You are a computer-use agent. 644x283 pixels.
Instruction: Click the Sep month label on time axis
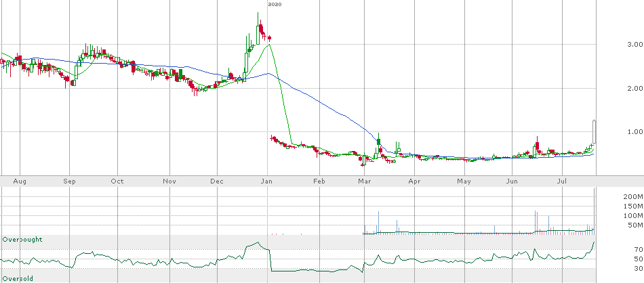click(x=69, y=181)
